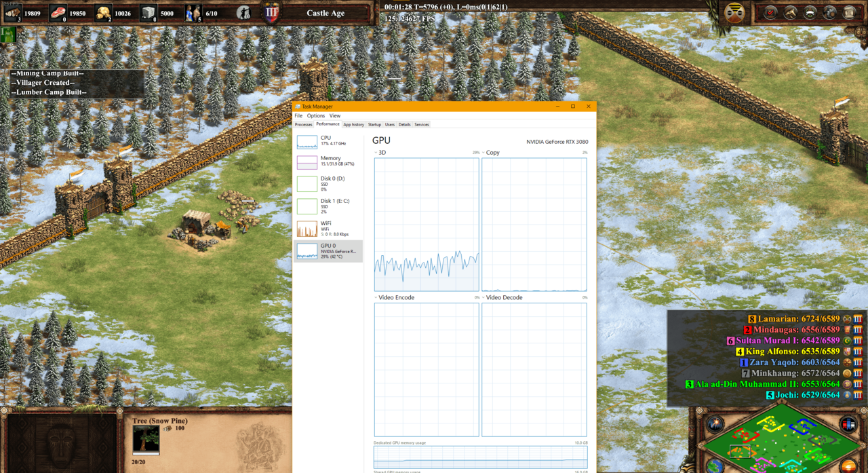Click the signal flare minimap button
868x473 pixels.
click(715, 425)
